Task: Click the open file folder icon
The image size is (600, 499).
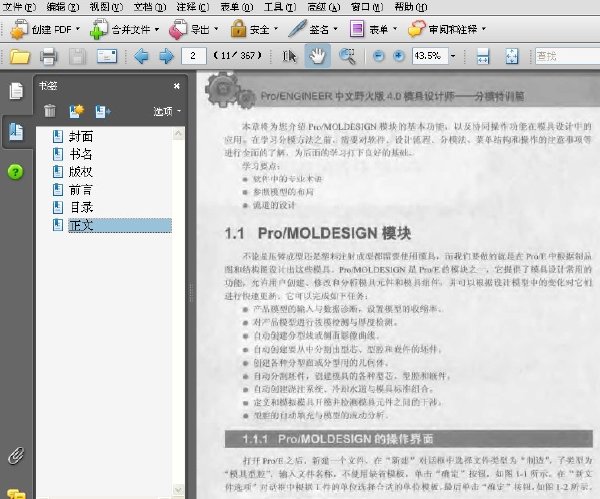Action: tap(20, 56)
